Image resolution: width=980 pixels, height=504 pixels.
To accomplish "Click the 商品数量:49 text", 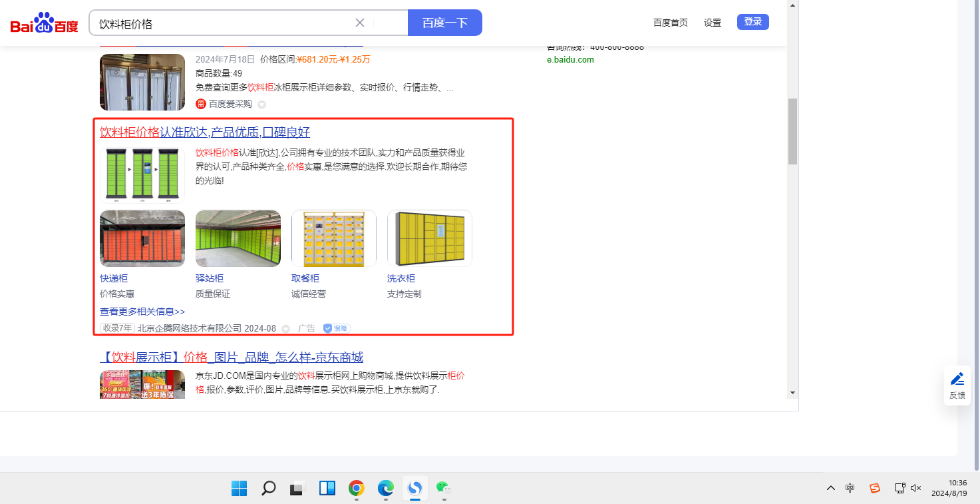I will [x=219, y=73].
